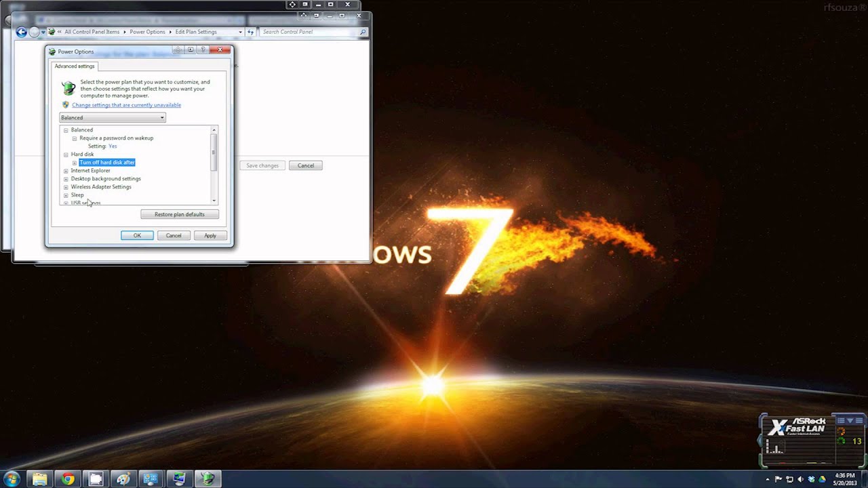Expand Wireless Adapter Settings node
This screenshot has width=868, height=488.
pos(66,187)
